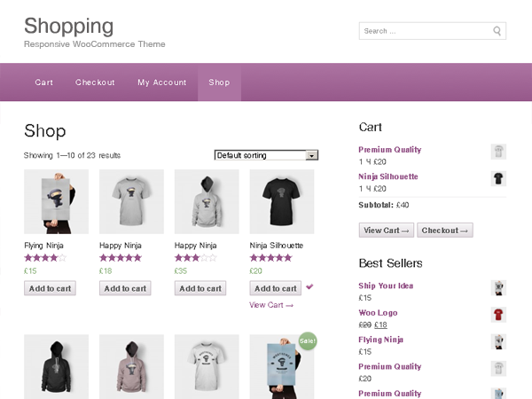
Task: Go to the Checkout menu item
Action: (95, 82)
